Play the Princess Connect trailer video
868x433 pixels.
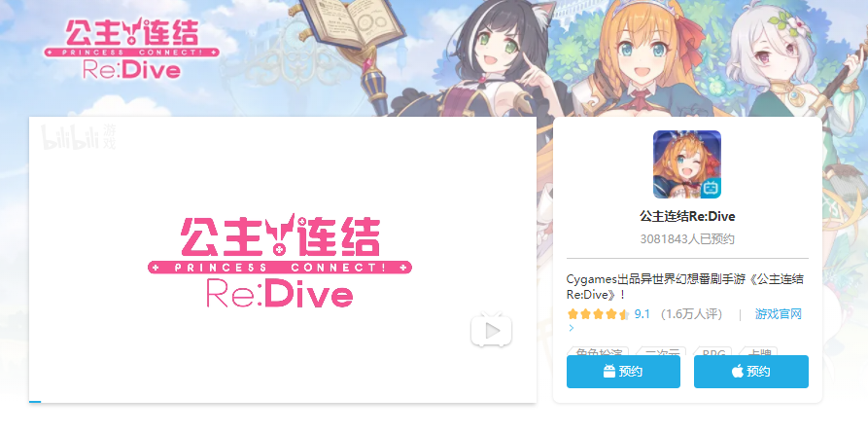pos(492,331)
